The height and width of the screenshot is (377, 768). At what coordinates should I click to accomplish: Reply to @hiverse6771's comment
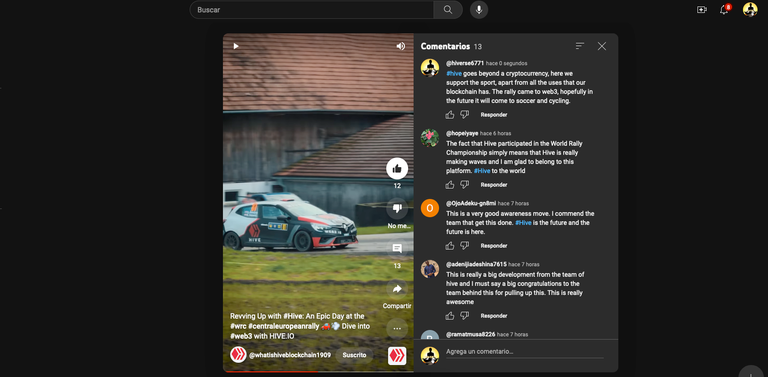[494, 115]
